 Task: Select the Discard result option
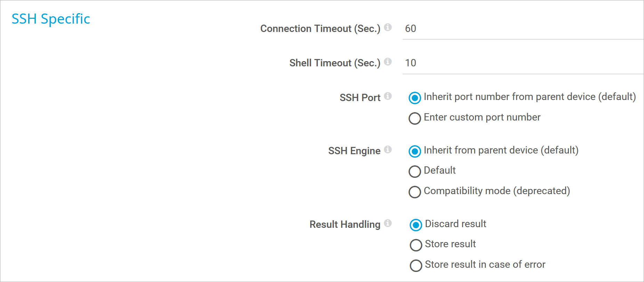tap(416, 225)
